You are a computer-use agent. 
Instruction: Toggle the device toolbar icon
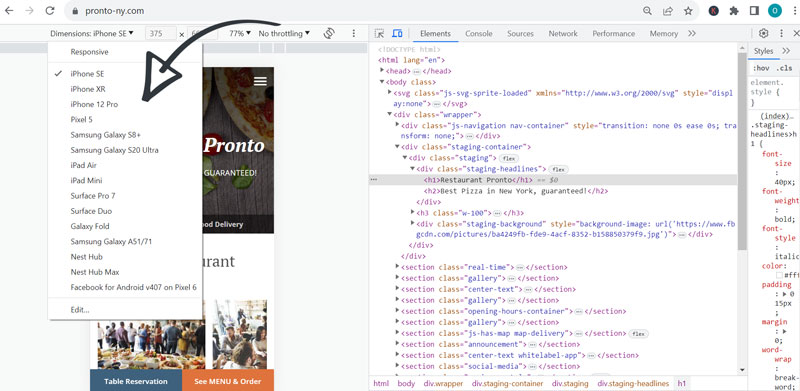pos(397,33)
